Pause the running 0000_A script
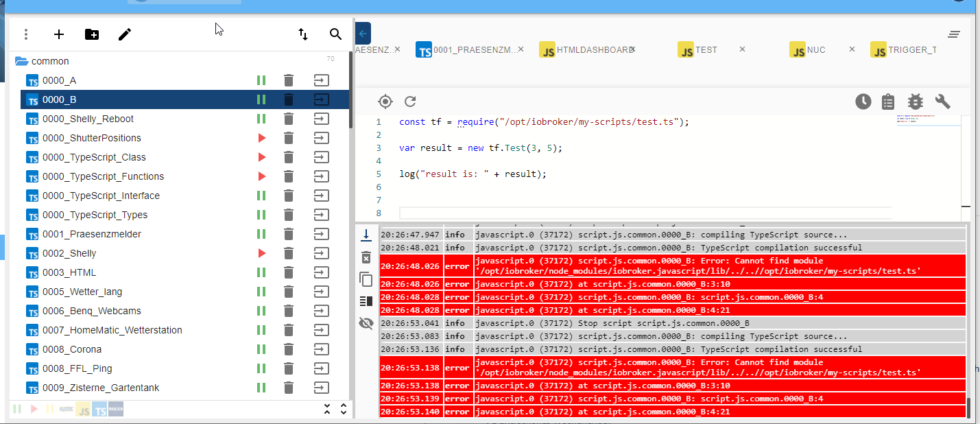 pyautogui.click(x=261, y=80)
